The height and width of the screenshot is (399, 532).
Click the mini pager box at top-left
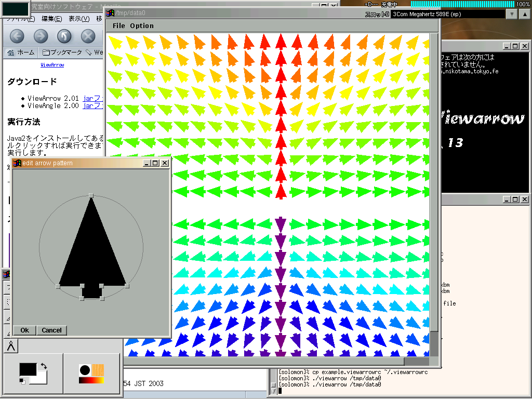pos(15,9)
